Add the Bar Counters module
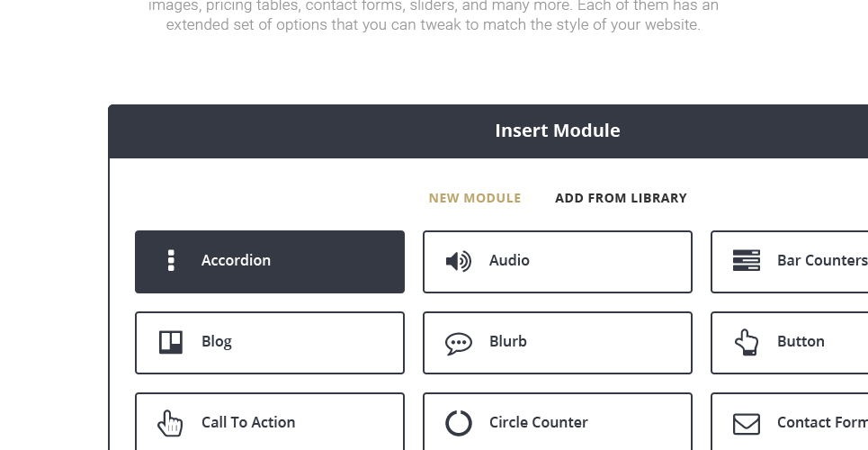Image resolution: width=868 pixels, height=450 pixels. (x=790, y=262)
